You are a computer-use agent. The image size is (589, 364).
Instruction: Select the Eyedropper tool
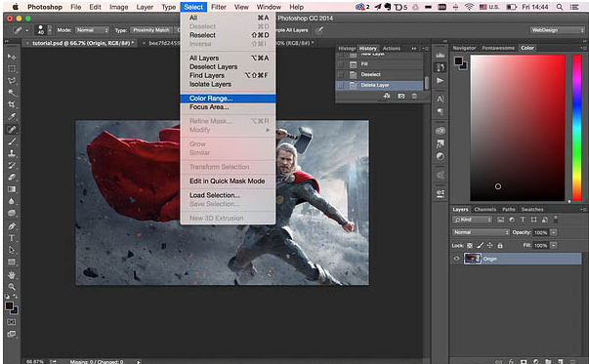[12, 117]
